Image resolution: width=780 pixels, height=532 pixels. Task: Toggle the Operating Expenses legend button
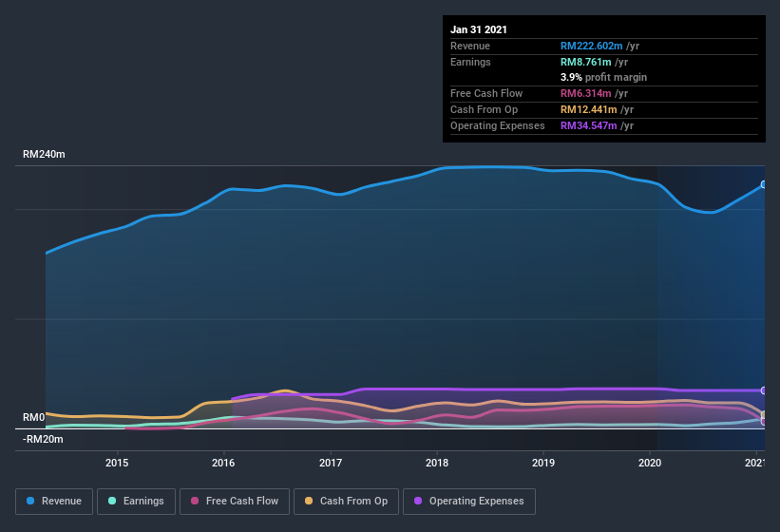(469, 502)
